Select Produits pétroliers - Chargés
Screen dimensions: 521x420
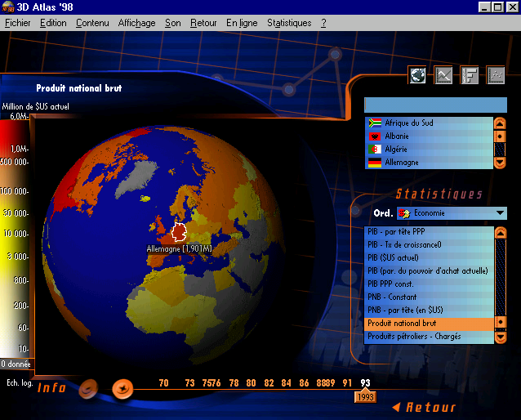[x=429, y=337]
